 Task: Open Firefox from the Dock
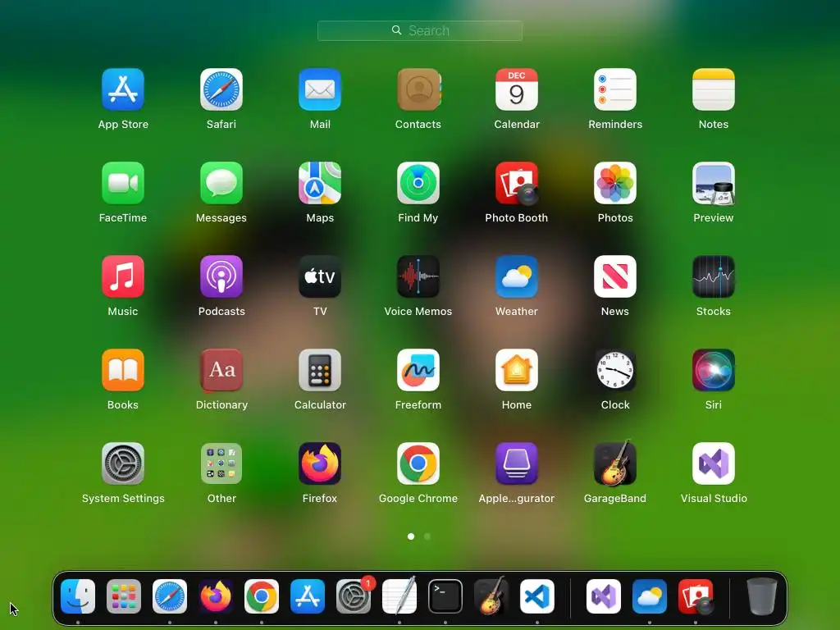point(216,596)
